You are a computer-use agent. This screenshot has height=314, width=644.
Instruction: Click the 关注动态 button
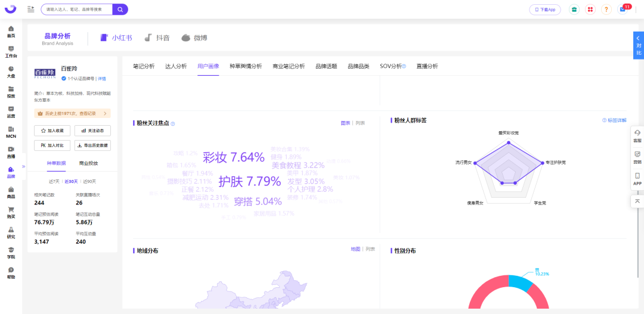point(92,130)
